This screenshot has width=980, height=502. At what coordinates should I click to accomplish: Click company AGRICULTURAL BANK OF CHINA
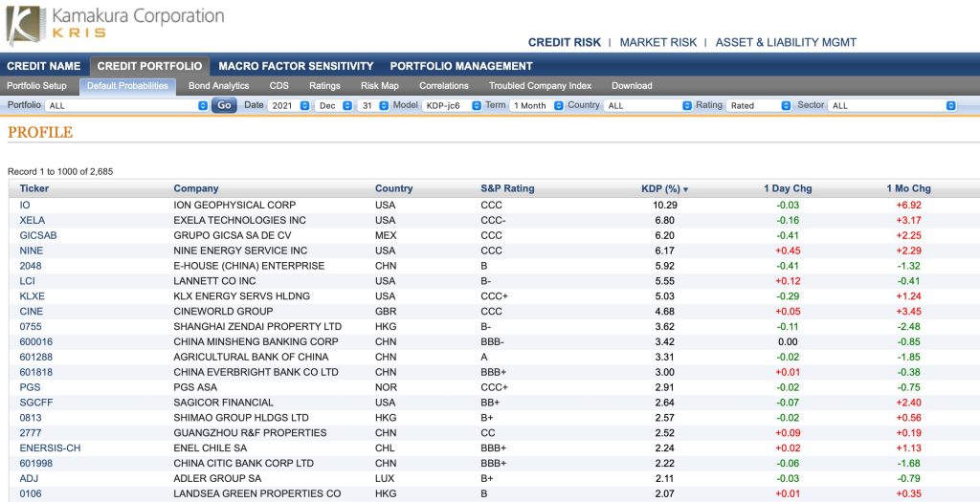tap(251, 357)
